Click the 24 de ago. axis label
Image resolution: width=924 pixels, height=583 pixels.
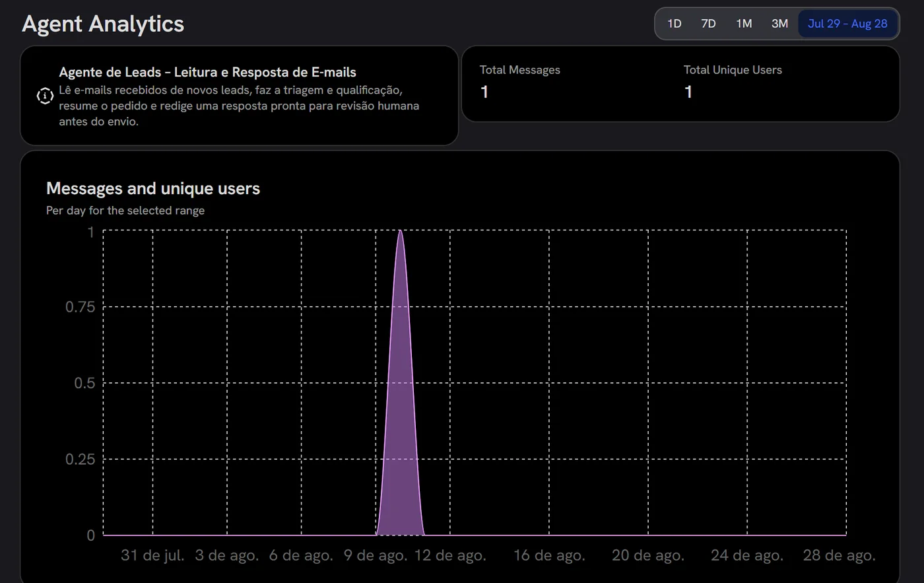(747, 555)
